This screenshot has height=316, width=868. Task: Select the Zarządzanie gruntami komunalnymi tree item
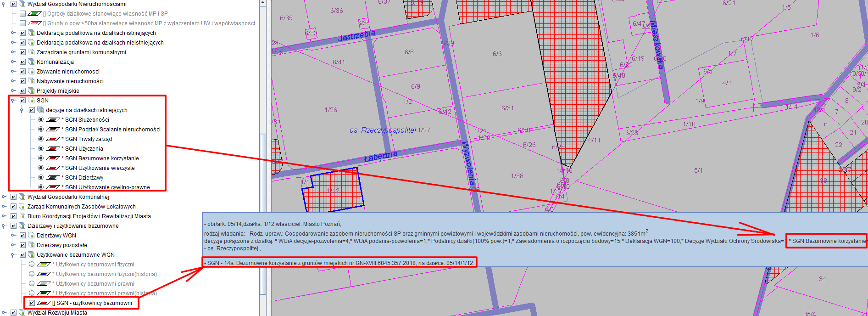81,52
